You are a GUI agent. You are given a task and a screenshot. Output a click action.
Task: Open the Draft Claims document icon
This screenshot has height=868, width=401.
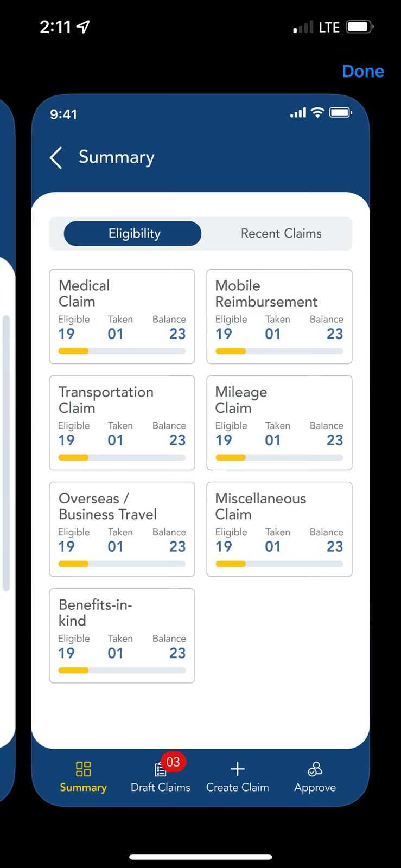tap(160, 770)
